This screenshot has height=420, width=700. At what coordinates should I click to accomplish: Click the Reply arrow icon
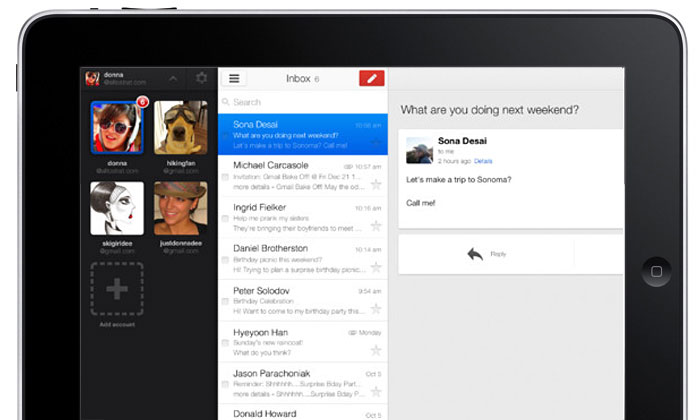(x=475, y=254)
